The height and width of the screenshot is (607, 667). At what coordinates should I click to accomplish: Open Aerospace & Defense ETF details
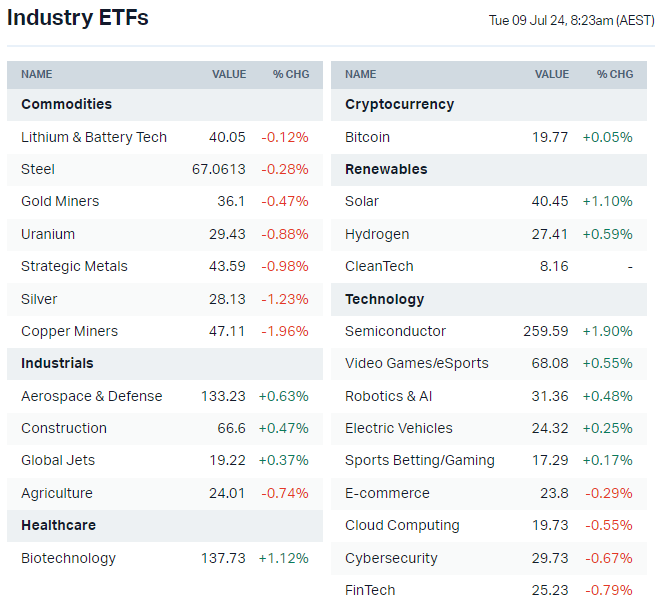coord(91,396)
